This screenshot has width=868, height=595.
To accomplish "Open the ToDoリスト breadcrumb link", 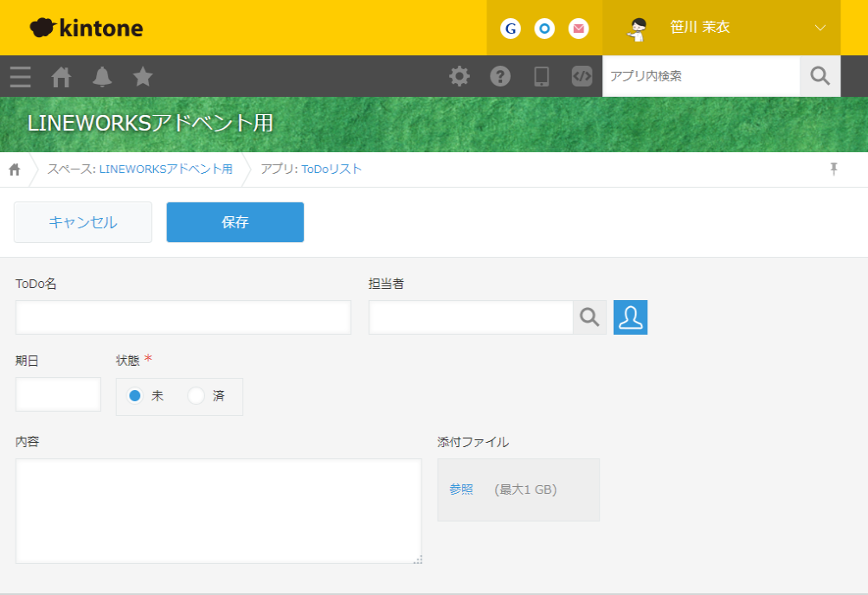I will 331,170.
